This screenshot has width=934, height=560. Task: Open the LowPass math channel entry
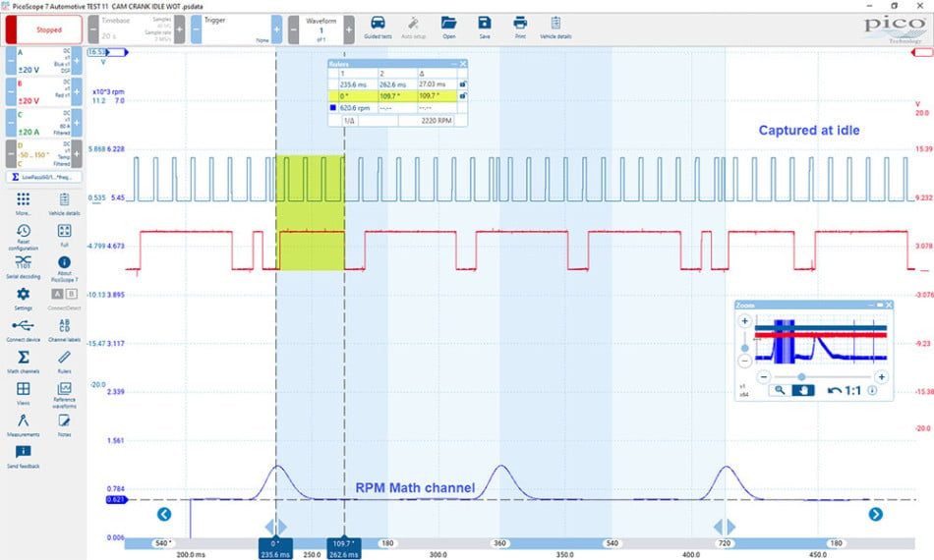click(x=44, y=177)
